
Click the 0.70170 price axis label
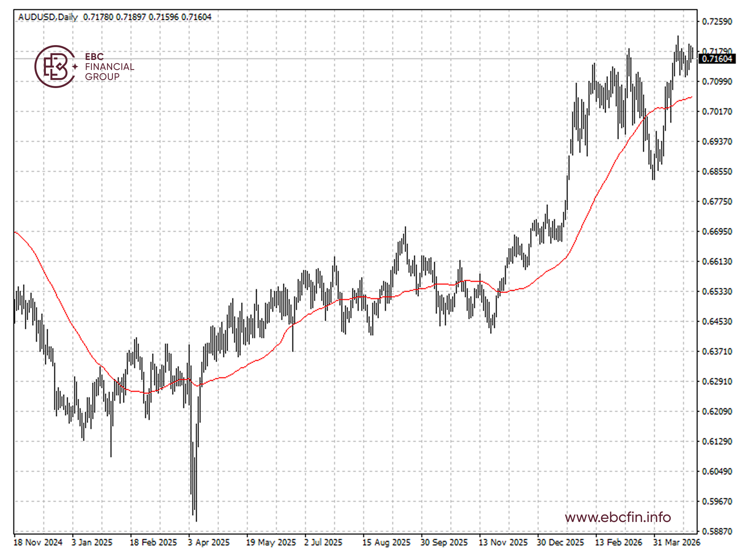click(x=717, y=111)
